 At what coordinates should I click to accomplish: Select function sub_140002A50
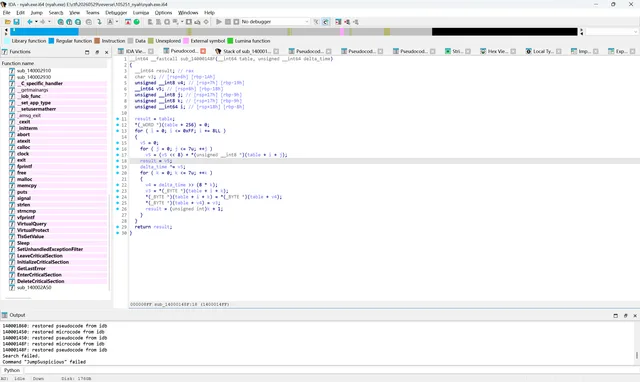tap(34, 287)
